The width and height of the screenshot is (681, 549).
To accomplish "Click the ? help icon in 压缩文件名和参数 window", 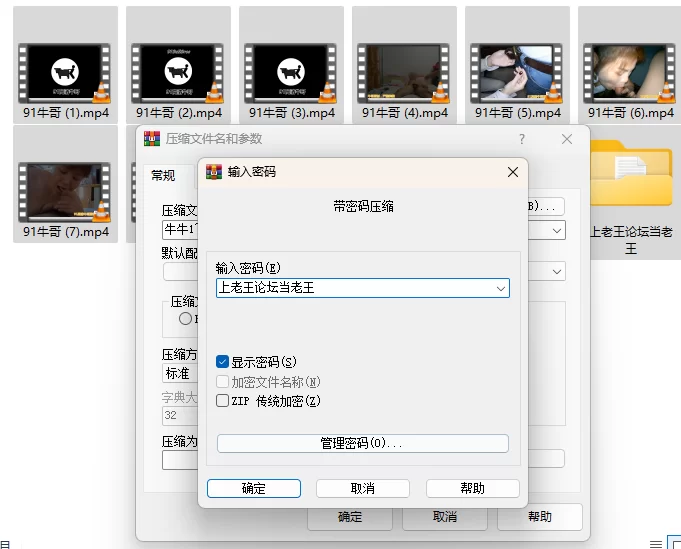I will [522, 139].
